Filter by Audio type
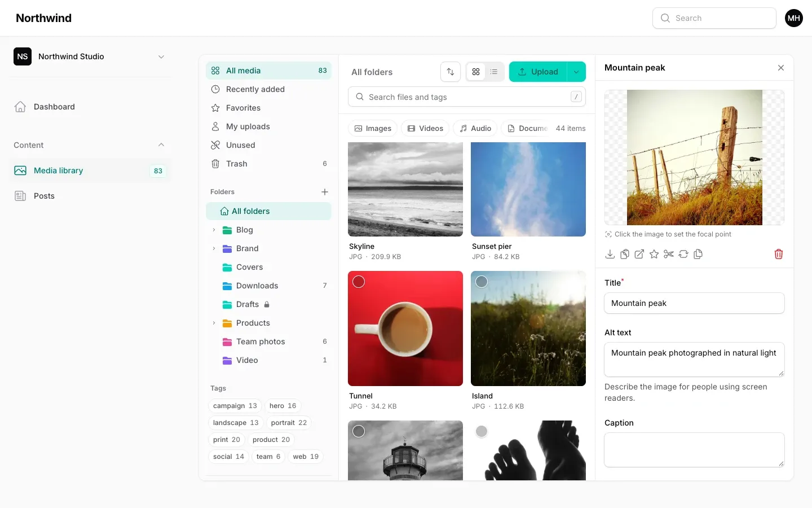812x508 pixels. (475, 129)
